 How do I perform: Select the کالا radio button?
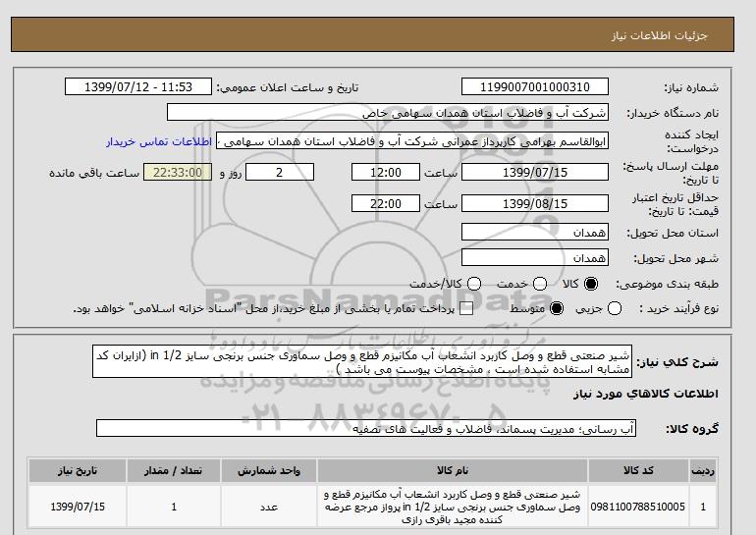[x=591, y=284]
